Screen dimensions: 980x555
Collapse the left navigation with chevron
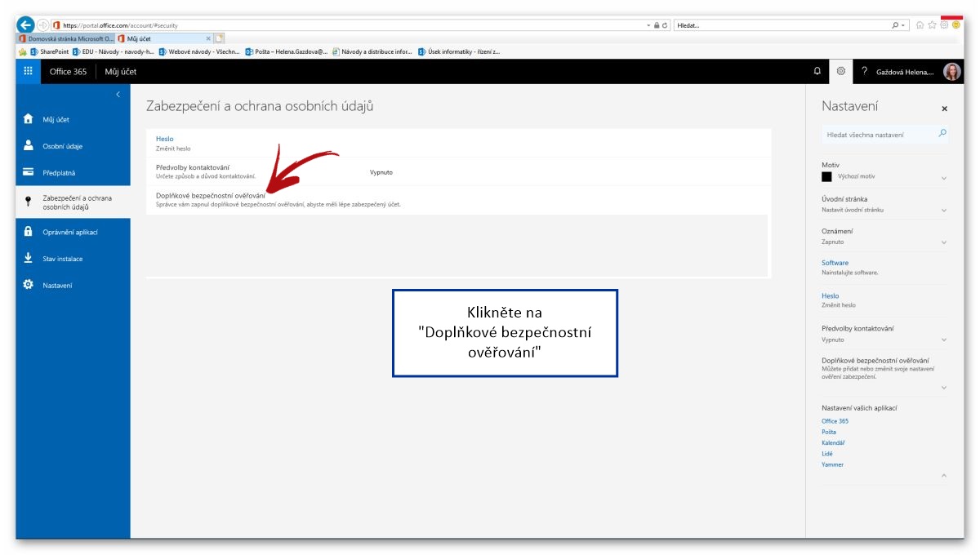tap(118, 95)
